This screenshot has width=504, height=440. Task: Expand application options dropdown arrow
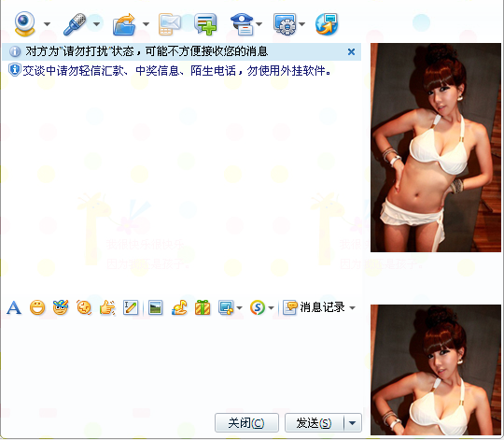tap(301, 24)
